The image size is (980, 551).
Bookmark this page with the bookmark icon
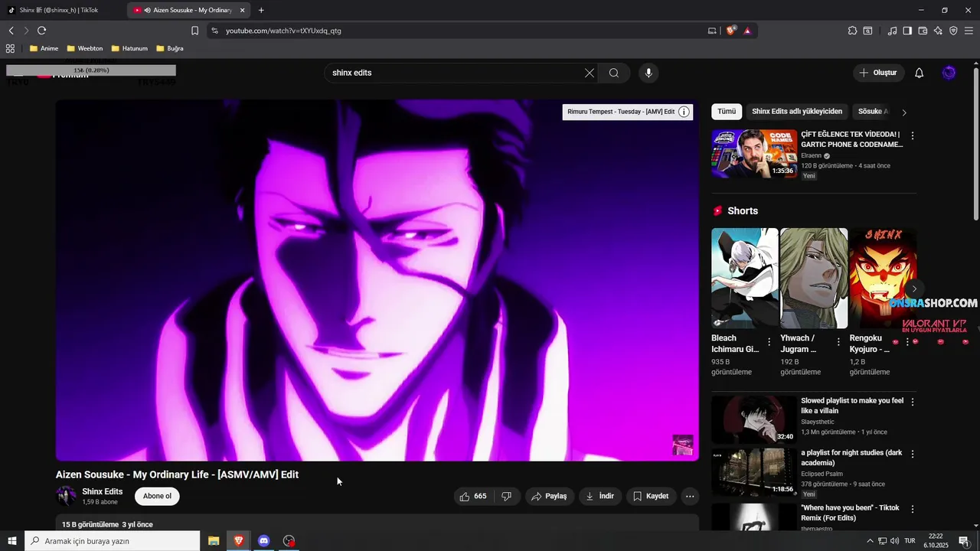click(x=194, y=31)
